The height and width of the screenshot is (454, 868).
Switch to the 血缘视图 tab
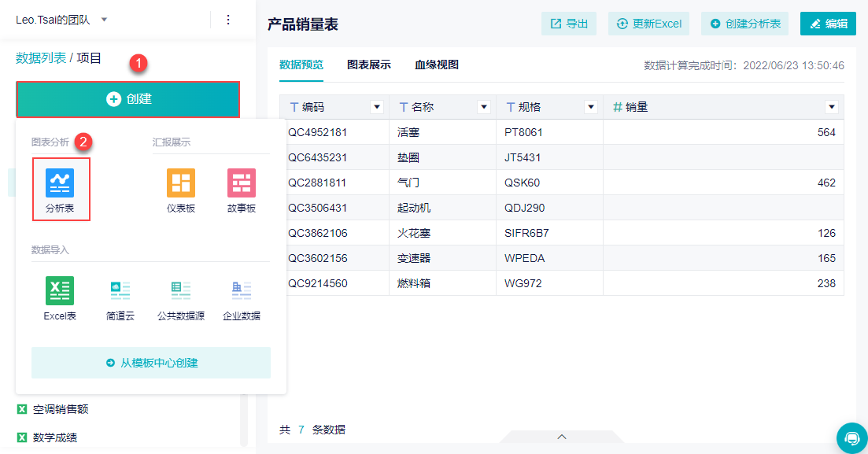[x=437, y=65]
